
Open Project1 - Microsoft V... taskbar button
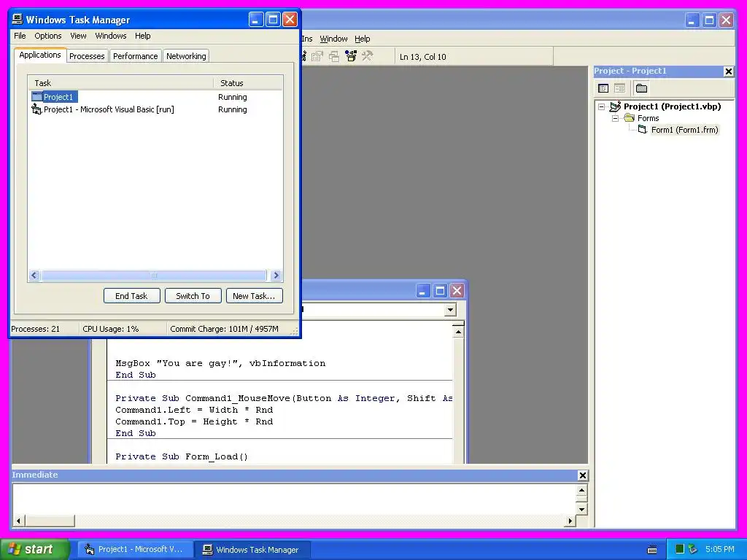coord(135,549)
